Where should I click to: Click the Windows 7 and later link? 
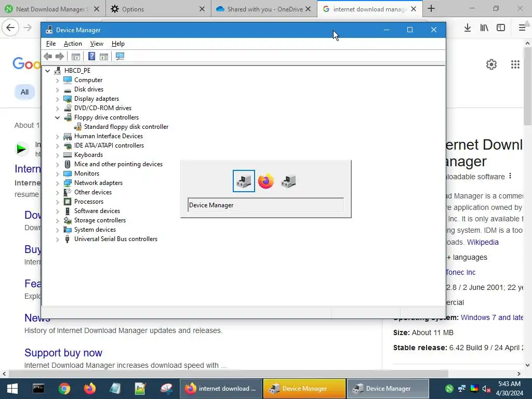pyautogui.click(x=491, y=317)
